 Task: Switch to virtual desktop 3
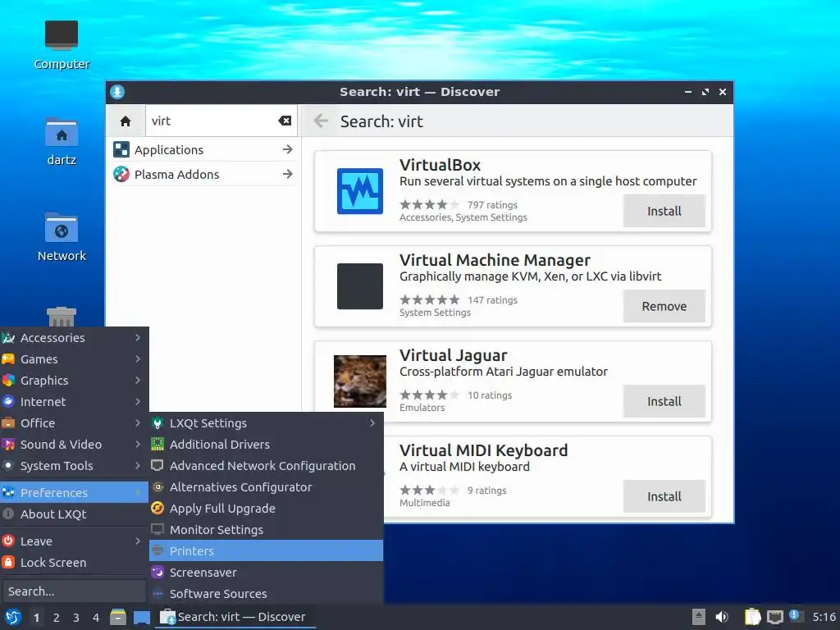tap(76, 618)
